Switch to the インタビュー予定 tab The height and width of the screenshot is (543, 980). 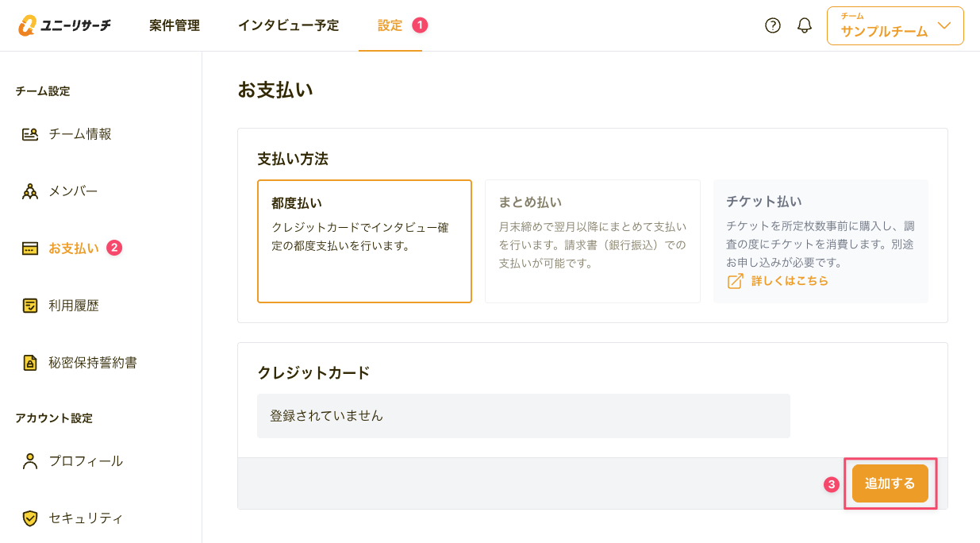(288, 25)
